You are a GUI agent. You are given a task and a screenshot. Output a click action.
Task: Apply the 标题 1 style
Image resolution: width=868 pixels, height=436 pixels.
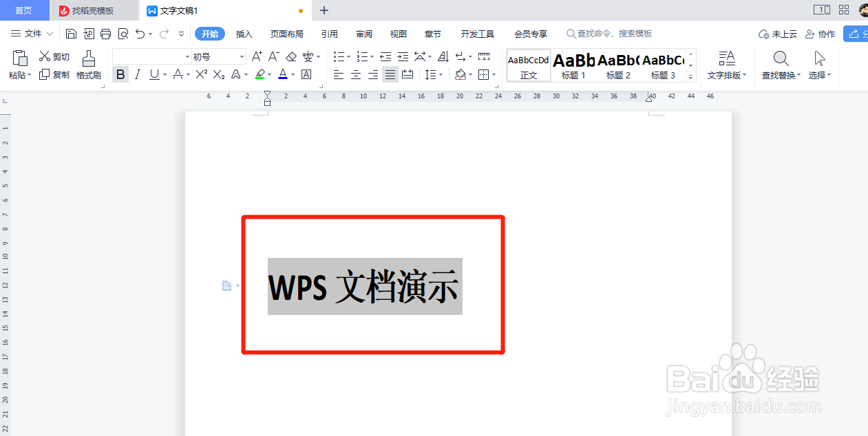[x=573, y=66]
